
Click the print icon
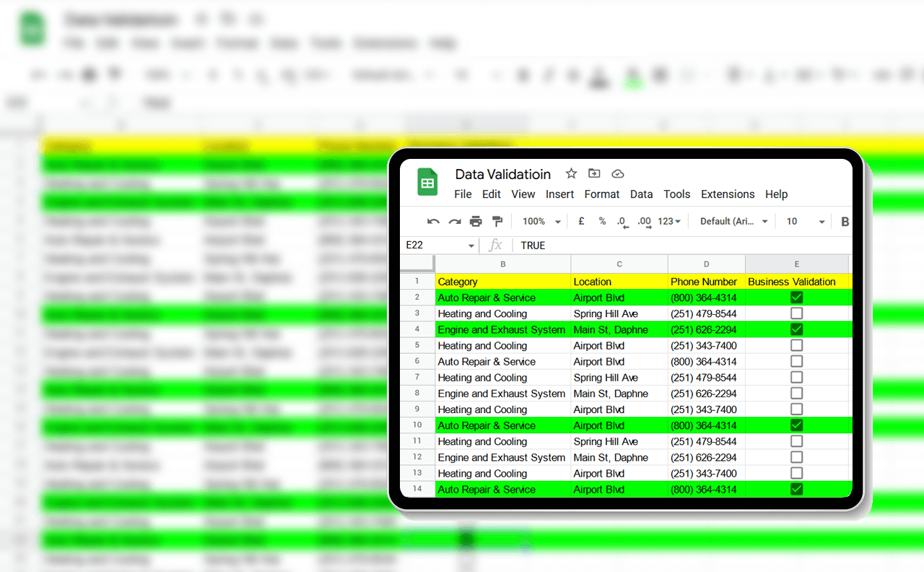[x=476, y=222]
